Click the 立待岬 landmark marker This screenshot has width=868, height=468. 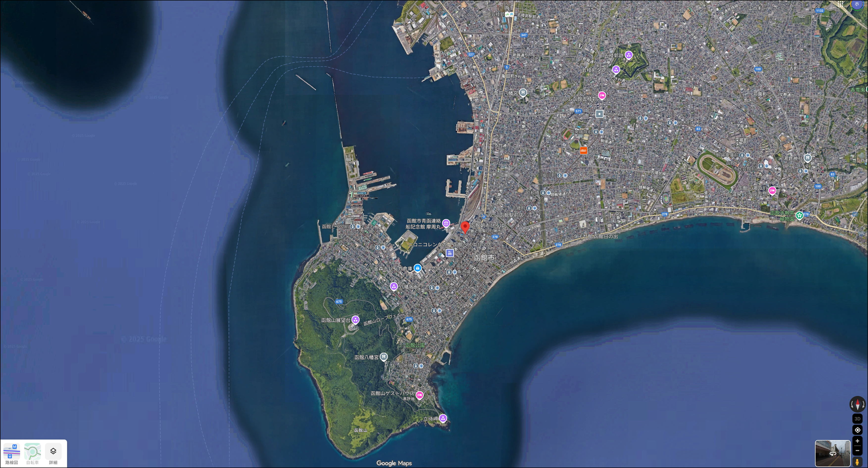(443, 419)
